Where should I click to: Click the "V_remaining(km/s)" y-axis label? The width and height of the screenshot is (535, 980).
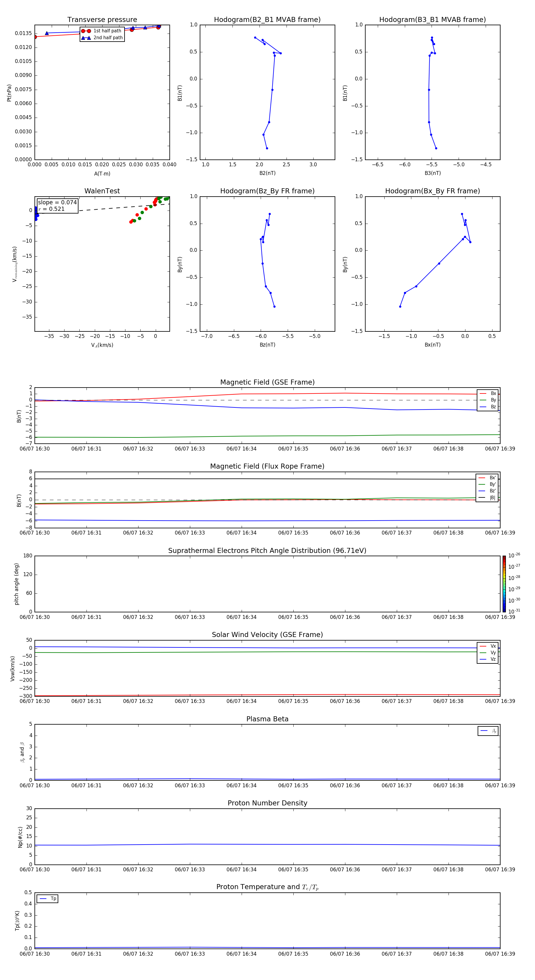point(15,264)
